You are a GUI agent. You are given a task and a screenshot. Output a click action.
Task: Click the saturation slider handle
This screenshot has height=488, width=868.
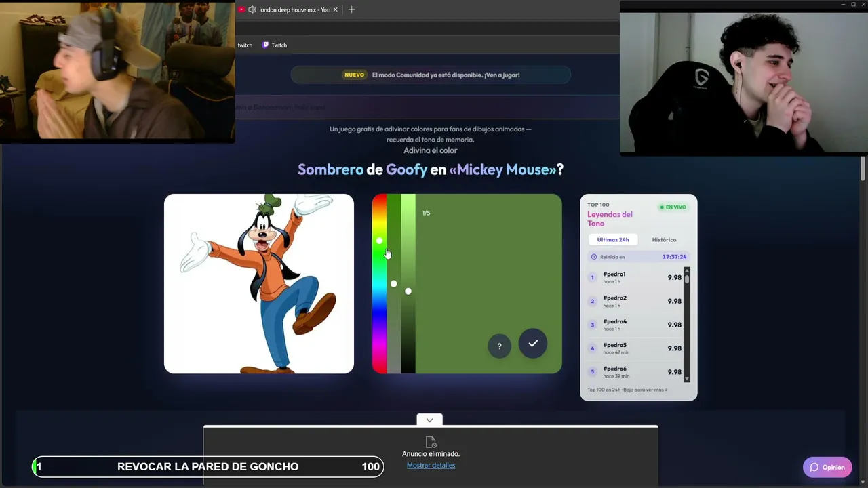pos(393,283)
